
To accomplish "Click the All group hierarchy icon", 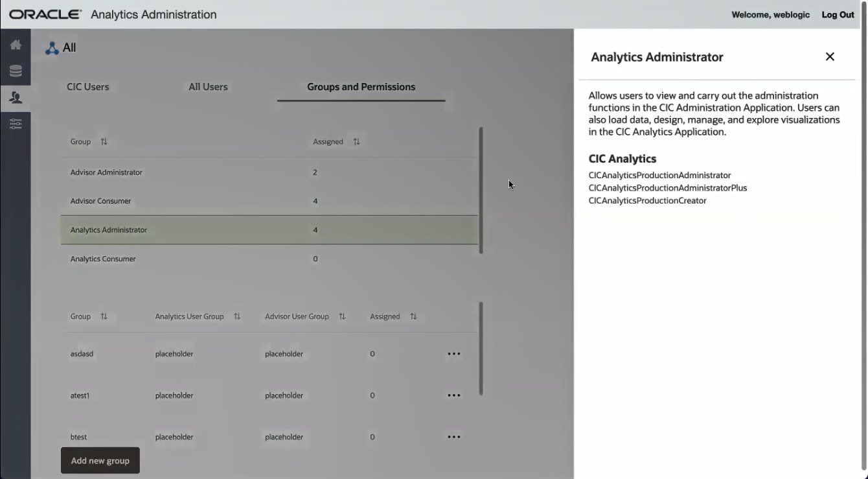I will (x=52, y=48).
